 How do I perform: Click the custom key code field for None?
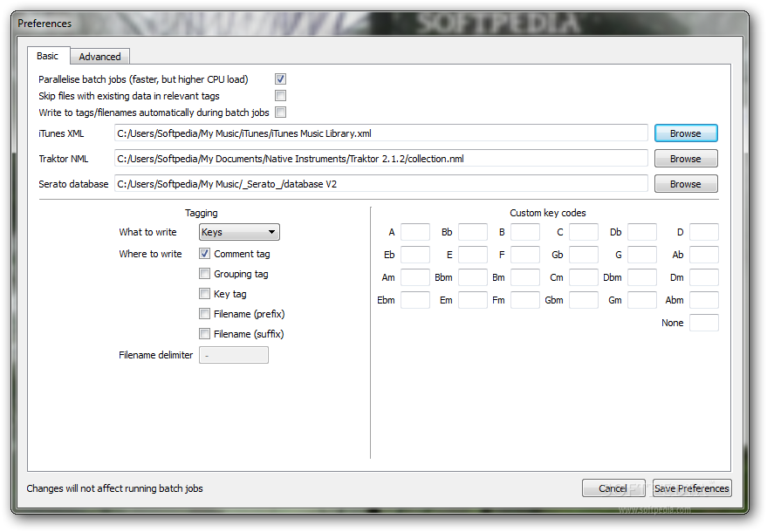click(x=704, y=323)
